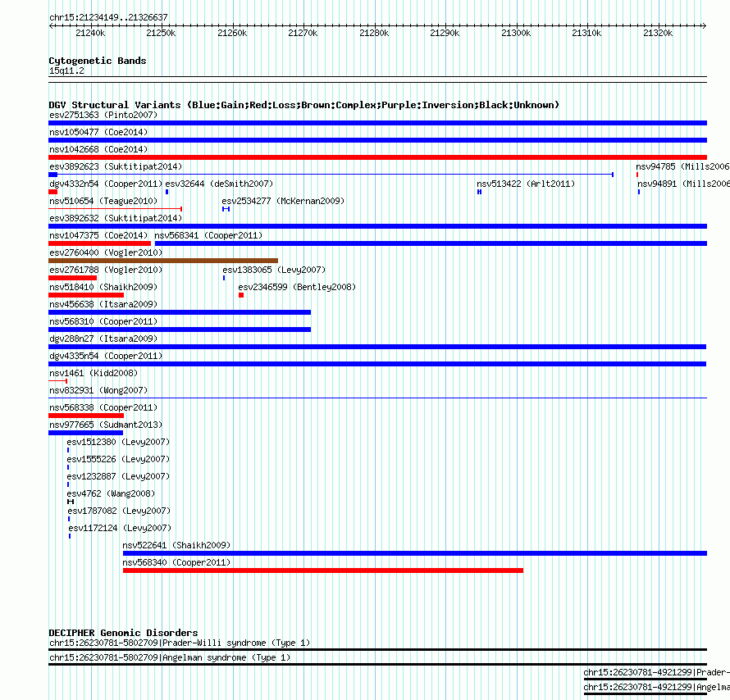Screen dimensions: 730x700
Task: Click the esv1172124 (Levy2007) label
Action: [120, 528]
